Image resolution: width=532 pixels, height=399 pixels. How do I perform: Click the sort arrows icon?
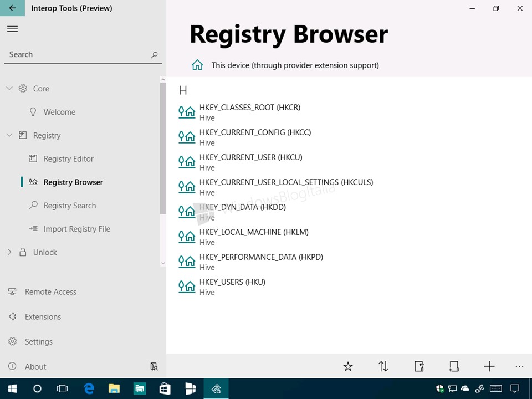click(383, 366)
